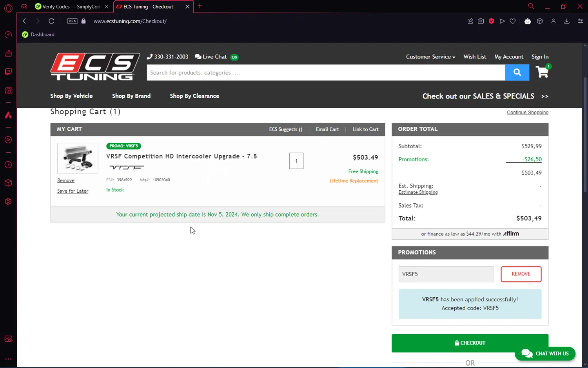The image size is (588, 368).
Task: Open the Opera menu logo icon
Action: [8, 8]
